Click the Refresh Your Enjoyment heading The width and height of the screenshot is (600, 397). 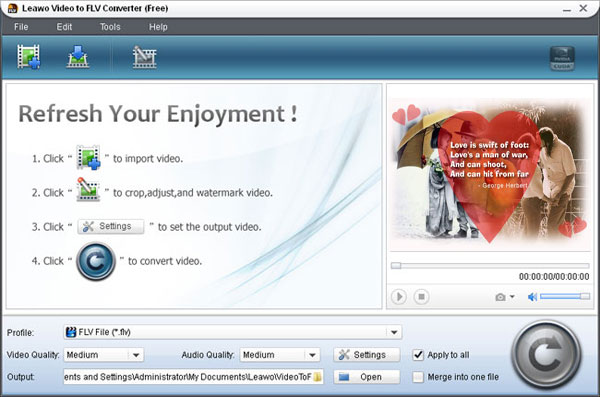pyautogui.click(x=158, y=114)
